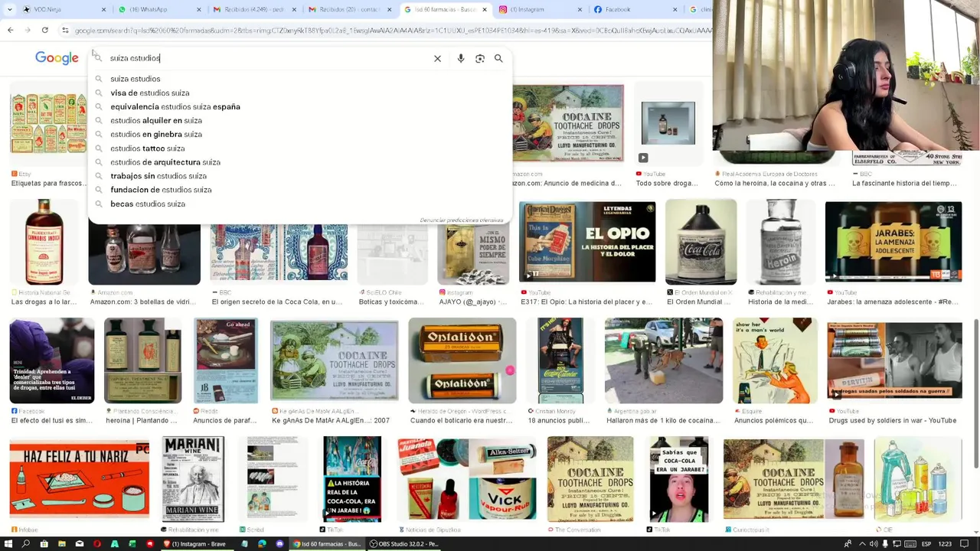Open 'Amazon.com: 3 botellas de vidri...' caption
This screenshot has height=551, width=980.
click(x=145, y=302)
